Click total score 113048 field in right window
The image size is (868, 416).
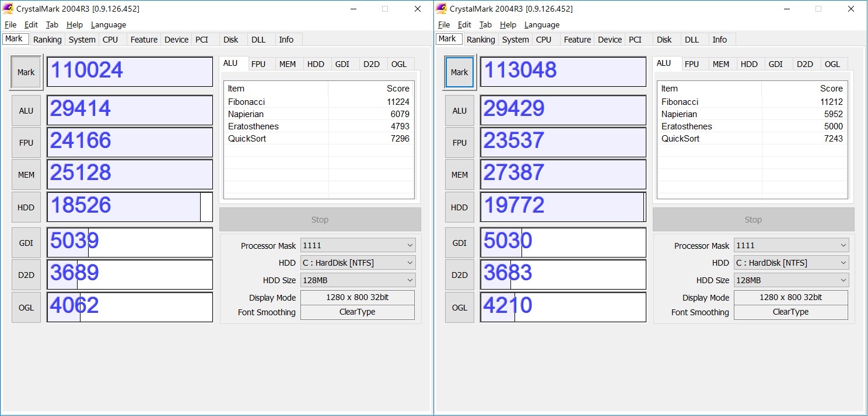563,72
